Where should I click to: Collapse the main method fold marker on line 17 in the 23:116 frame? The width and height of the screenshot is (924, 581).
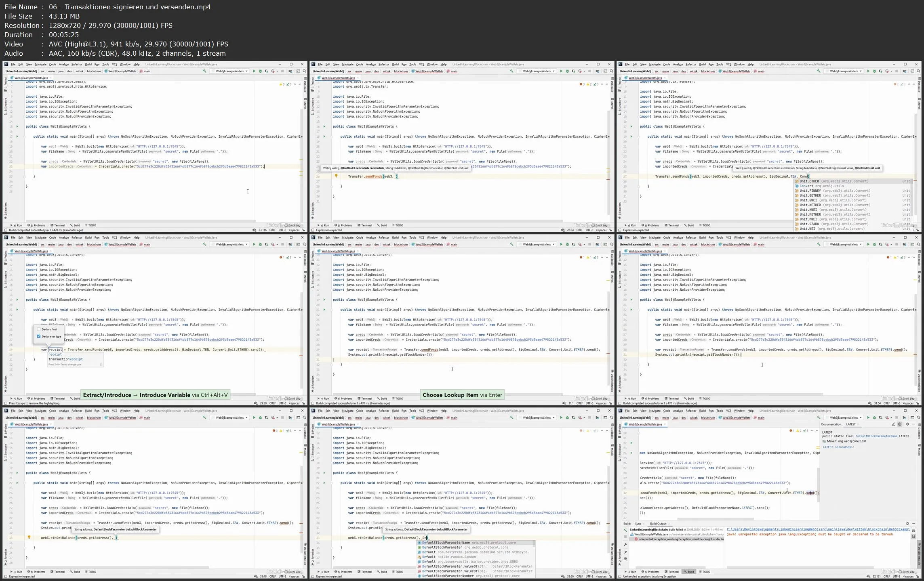tap(25, 136)
